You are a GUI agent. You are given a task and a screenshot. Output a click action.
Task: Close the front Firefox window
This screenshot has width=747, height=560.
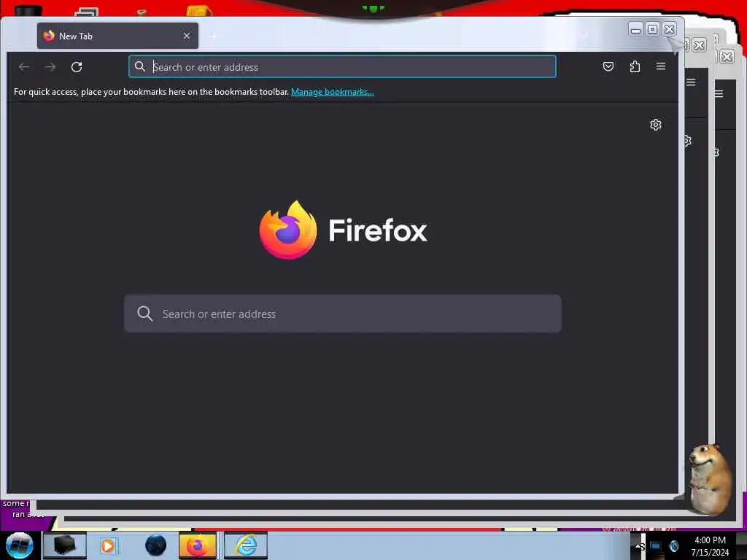[x=670, y=29]
